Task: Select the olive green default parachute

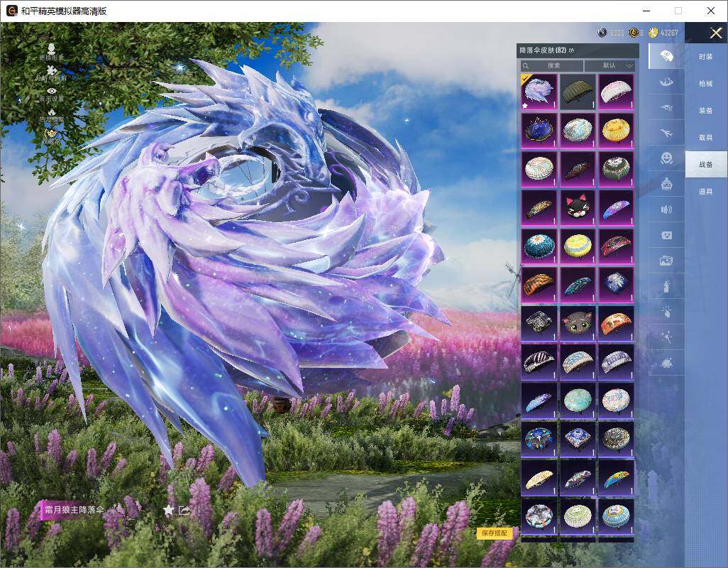Action: [x=578, y=92]
